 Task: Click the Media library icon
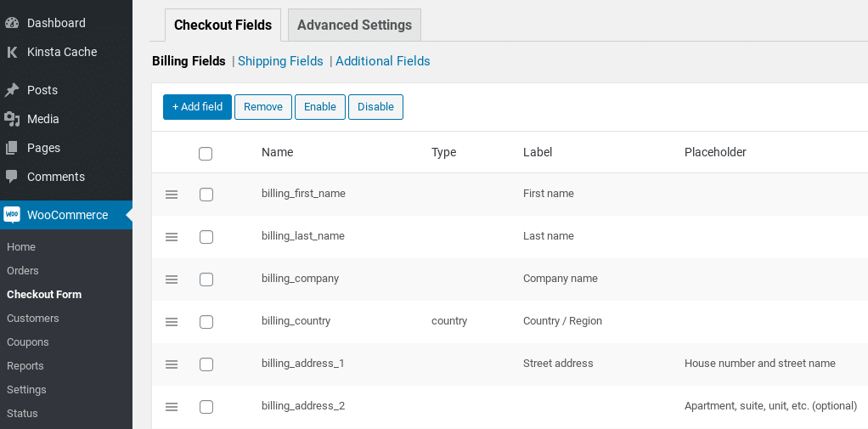[x=12, y=119]
